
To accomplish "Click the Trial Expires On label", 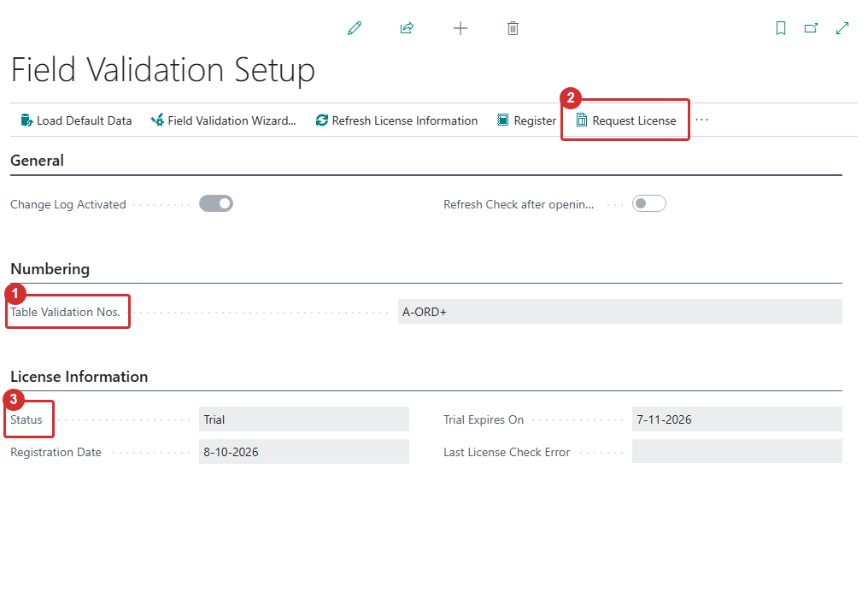I will tap(484, 419).
